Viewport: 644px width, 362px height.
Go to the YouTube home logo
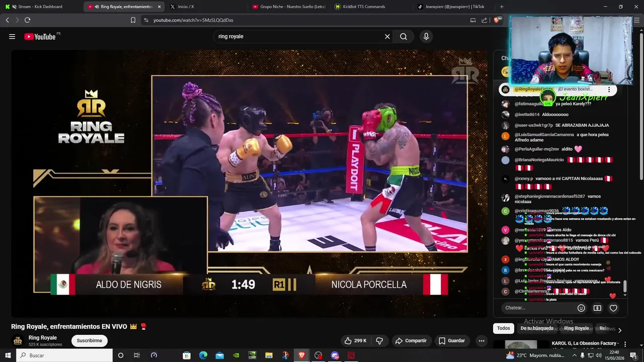40,36
